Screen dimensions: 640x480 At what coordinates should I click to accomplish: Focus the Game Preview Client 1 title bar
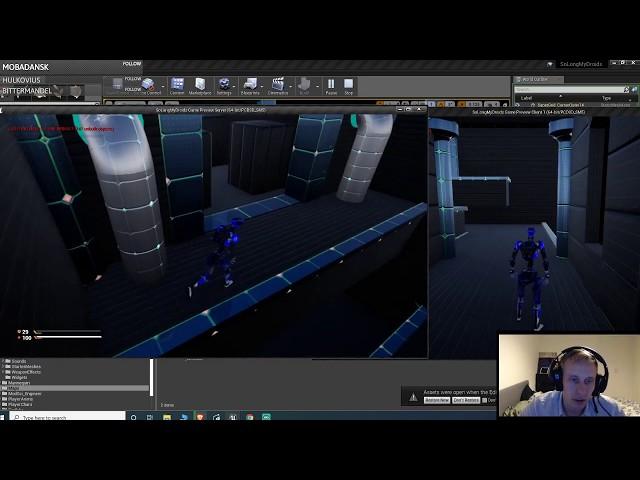[534, 112]
